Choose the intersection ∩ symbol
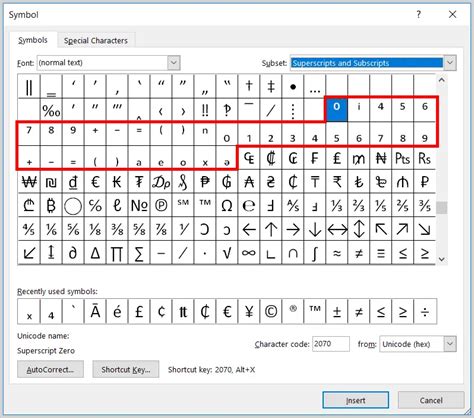474x418 pixels. pyautogui.click(x=293, y=253)
